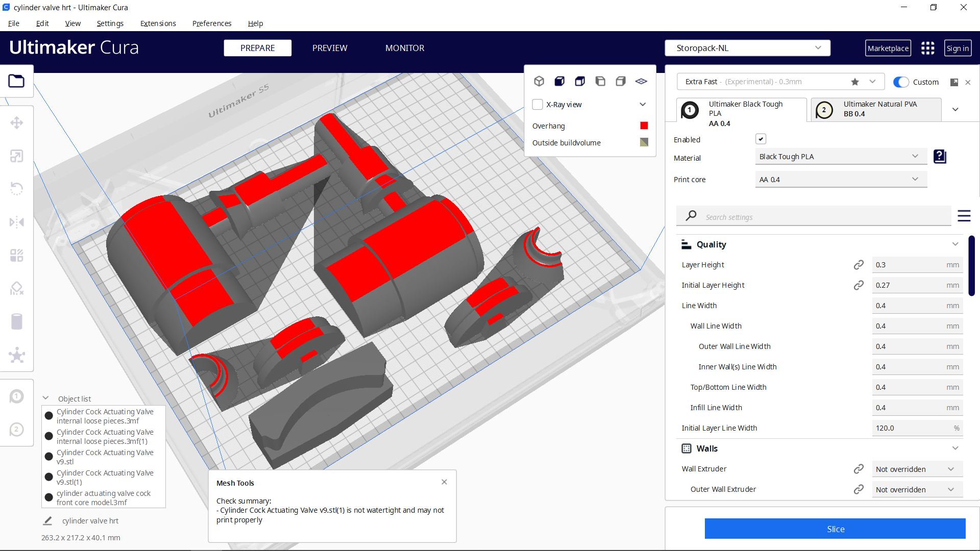Open file icon in top-left toolbar
This screenshot has width=980, height=551.
click(17, 81)
